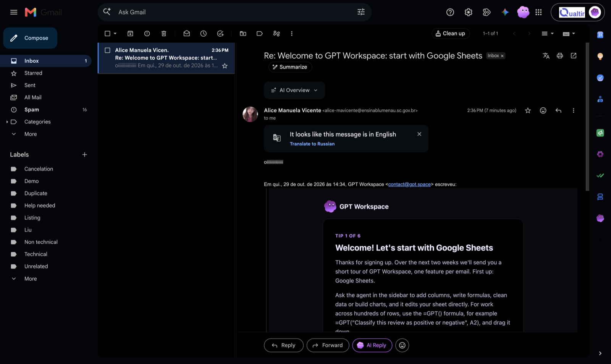Check the Alice Manuela Vicen. email checkbox

point(108,50)
